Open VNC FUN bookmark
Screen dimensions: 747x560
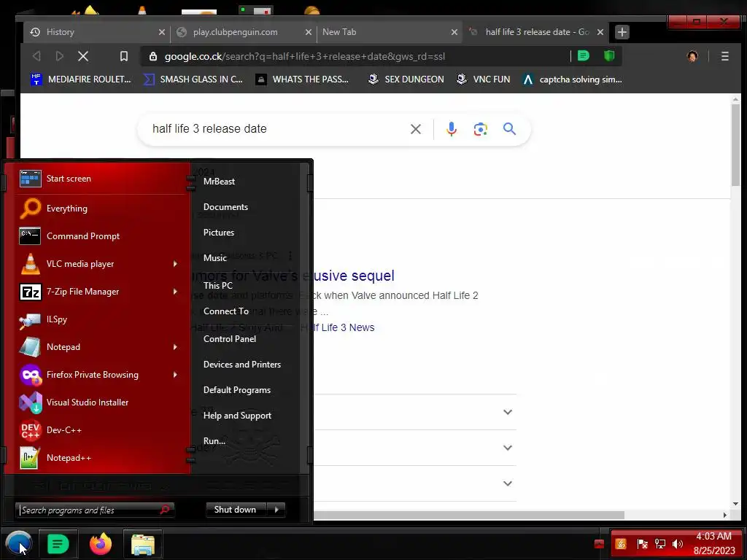pyautogui.click(x=483, y=79)
